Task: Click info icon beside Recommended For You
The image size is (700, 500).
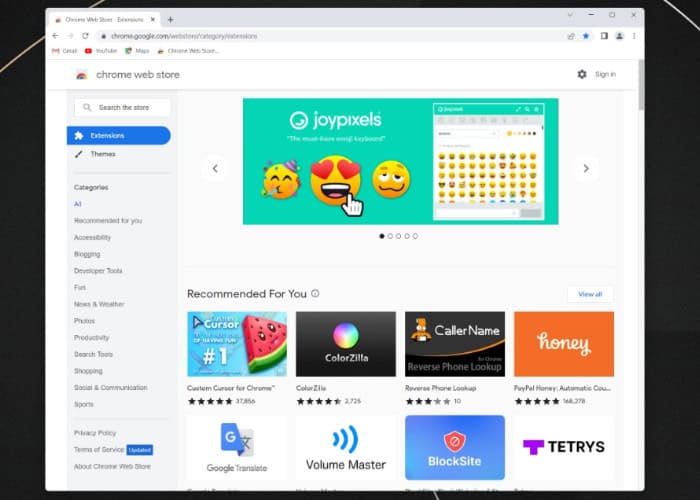Action: [x=315, y=294]
